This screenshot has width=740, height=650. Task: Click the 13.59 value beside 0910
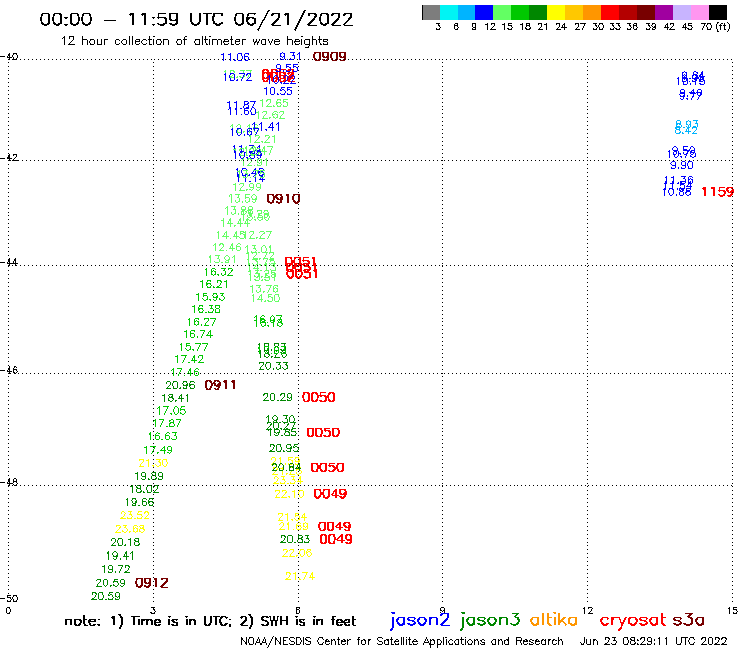coord(243,199)
